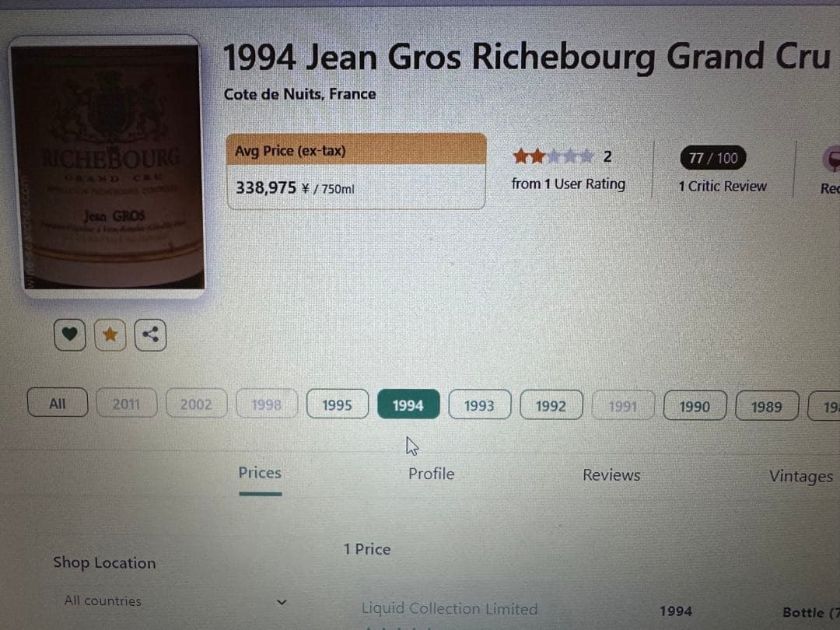Open the Reviews tab

(x=611, y=474)
